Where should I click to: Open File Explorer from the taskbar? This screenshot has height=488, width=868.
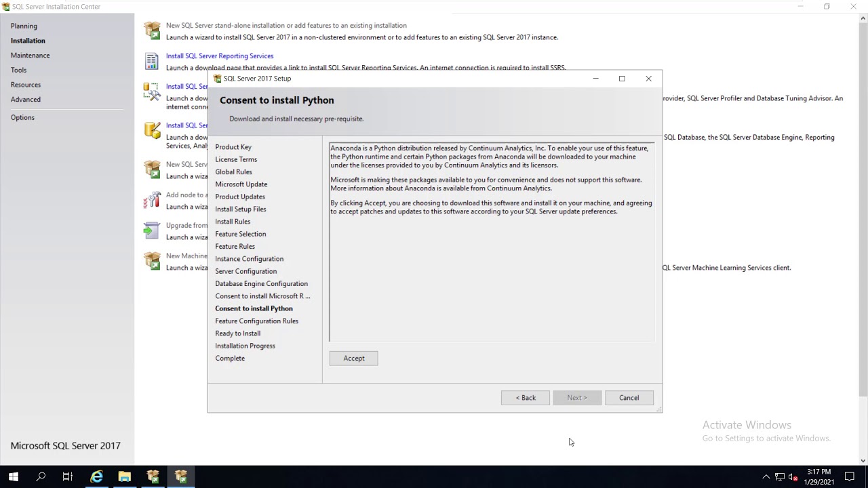point(125,476)
